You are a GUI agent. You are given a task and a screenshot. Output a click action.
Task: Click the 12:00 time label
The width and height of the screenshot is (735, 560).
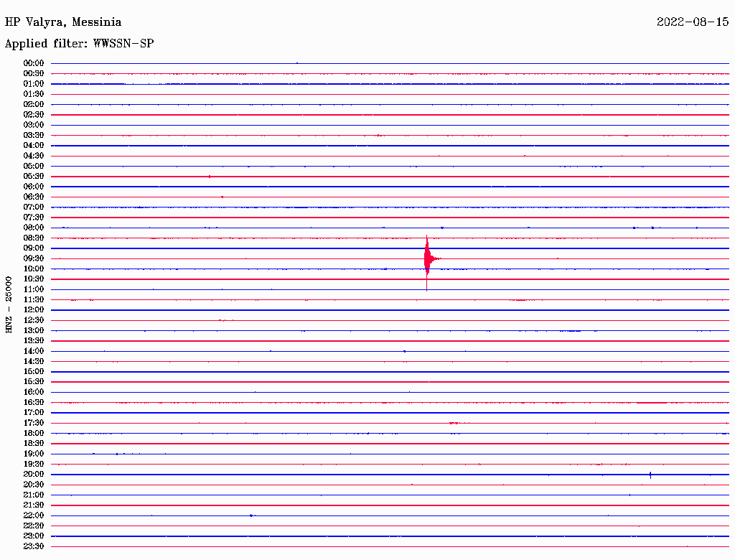[33, 310]
